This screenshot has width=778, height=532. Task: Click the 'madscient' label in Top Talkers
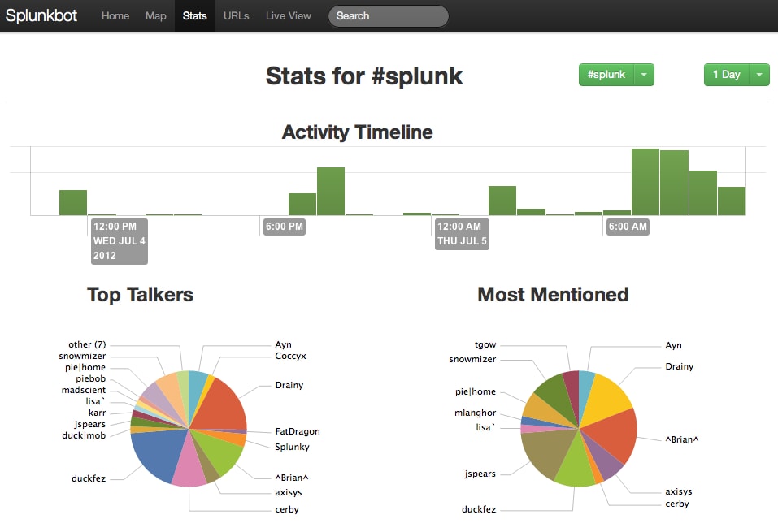(x=84, y=390)
